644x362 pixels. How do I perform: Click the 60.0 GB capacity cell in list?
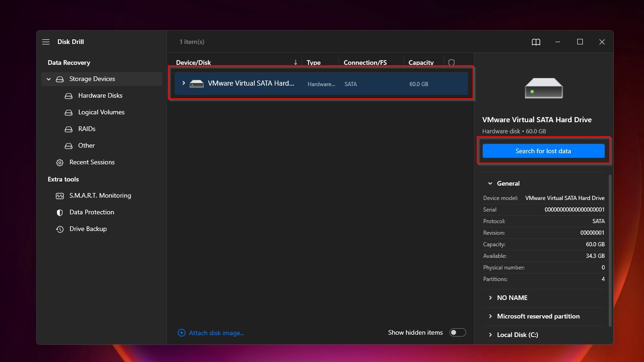419,84
